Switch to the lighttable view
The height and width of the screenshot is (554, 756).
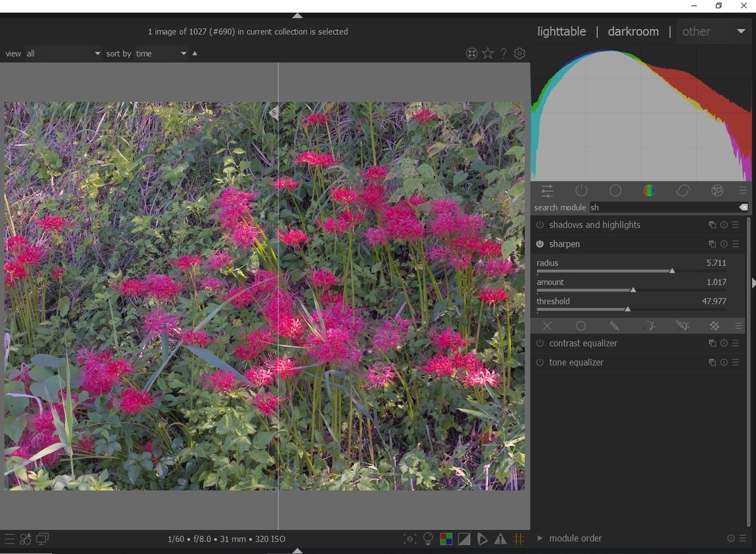click(x=561, y=32)
